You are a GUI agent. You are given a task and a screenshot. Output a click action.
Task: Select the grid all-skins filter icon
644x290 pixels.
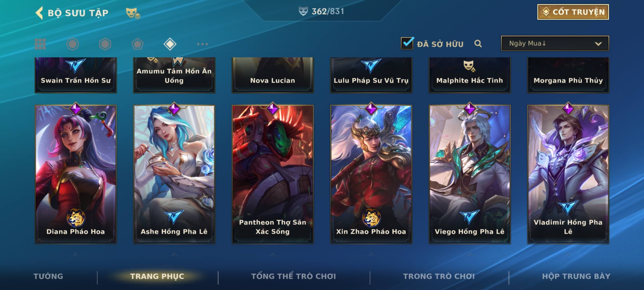tap(40, 44)
